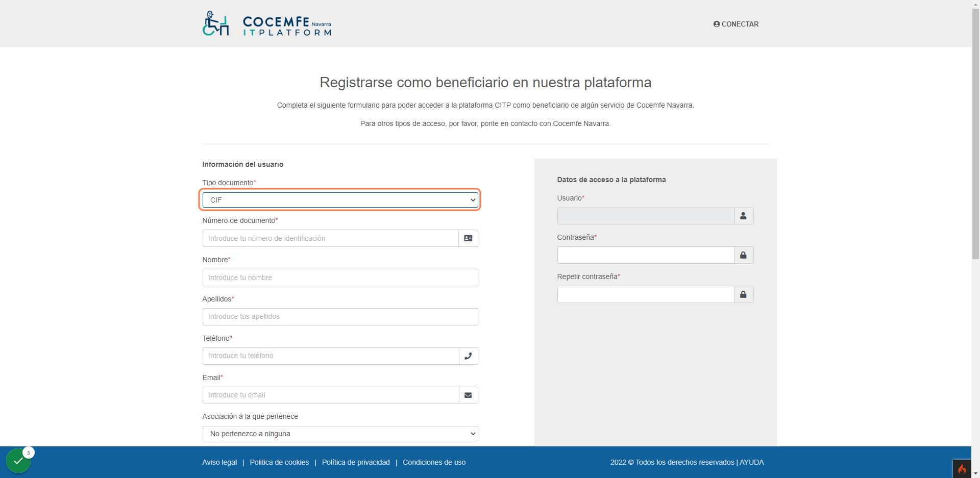980x478 pixels.
Task: Click the ID card icon beside document number
Action: [x=468, y=238]
